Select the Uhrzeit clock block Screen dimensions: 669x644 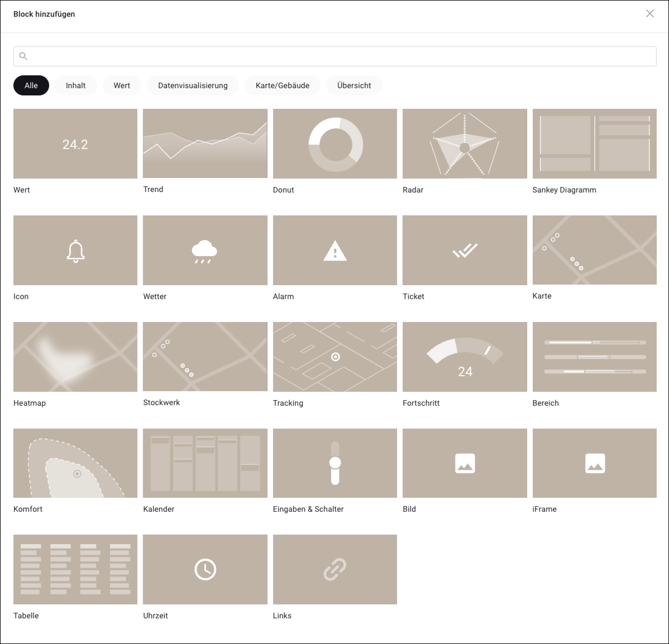pyautogui.click(x=205, y=569)
